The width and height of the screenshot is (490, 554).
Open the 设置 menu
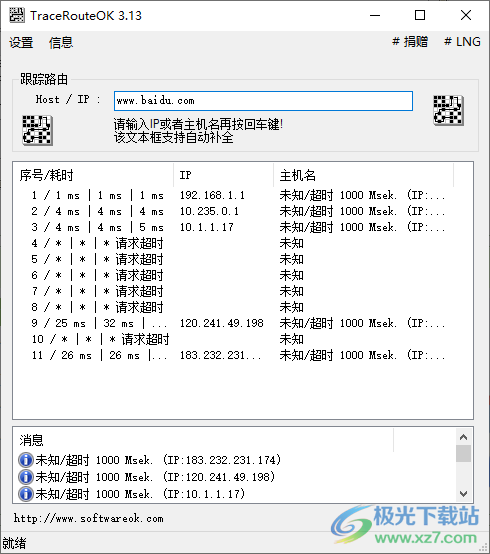21,42
